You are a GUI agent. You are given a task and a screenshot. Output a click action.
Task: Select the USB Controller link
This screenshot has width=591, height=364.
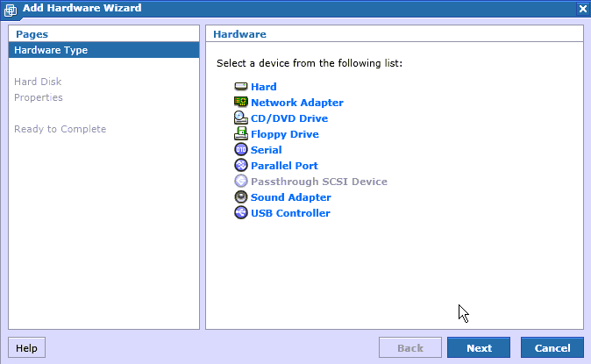tap(290, 213)
